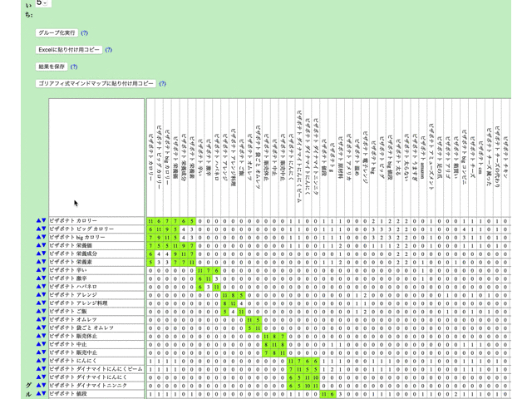Move ピザポテト アレンジ料理 row down
The height and width of the screenshot is (399, 532).
(44, 303)
